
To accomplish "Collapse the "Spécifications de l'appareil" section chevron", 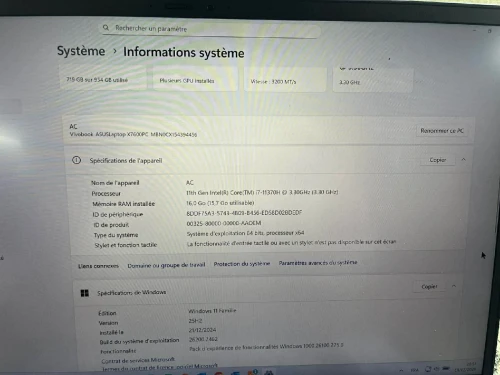I will click(x=463, y=160).
